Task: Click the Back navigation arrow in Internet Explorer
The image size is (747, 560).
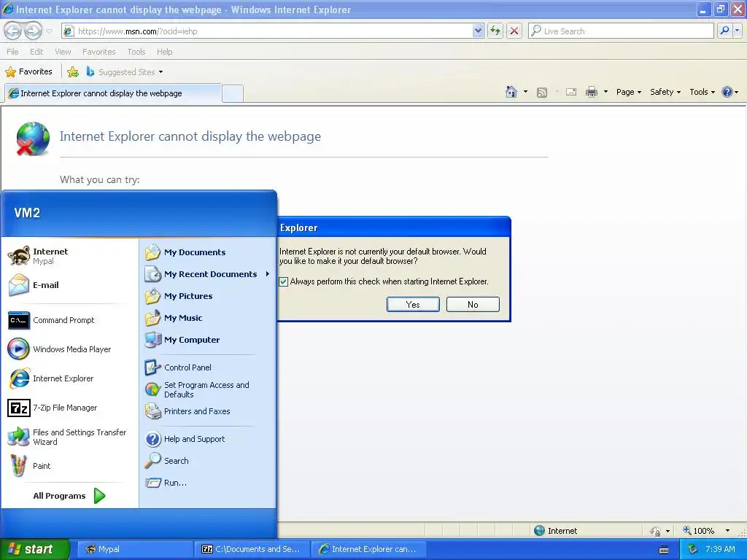Action: point(13,31)
